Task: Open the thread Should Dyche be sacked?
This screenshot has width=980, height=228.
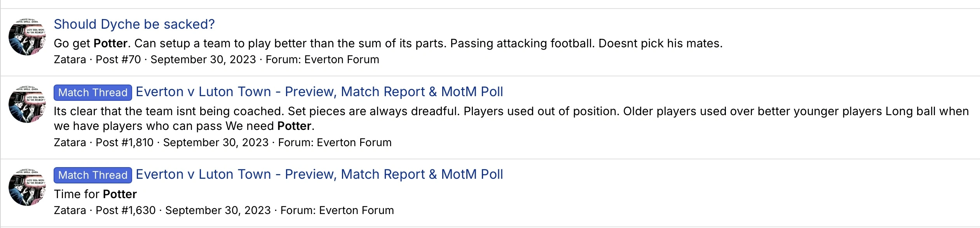Action: click(134, 24)
